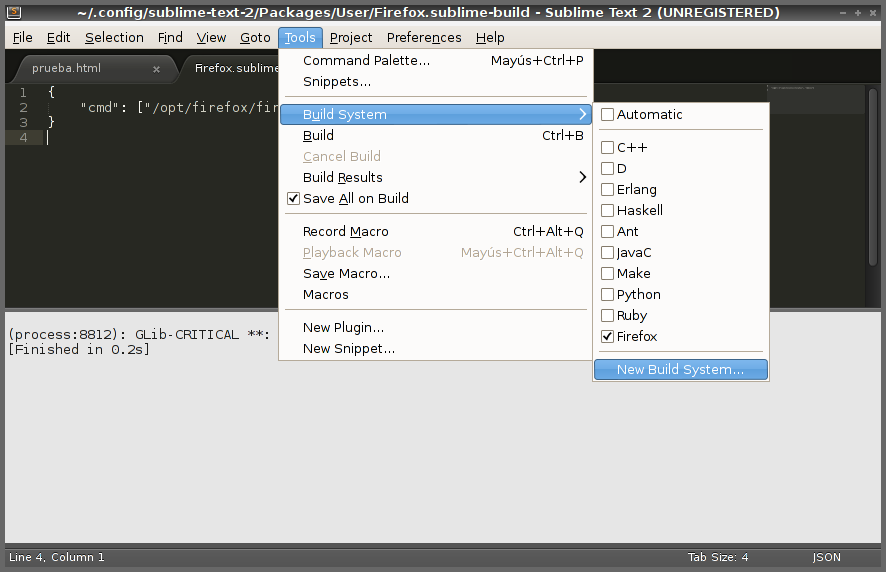
Task: Start Record Macro
Action: pyautogui.click(x=436, y=232)
